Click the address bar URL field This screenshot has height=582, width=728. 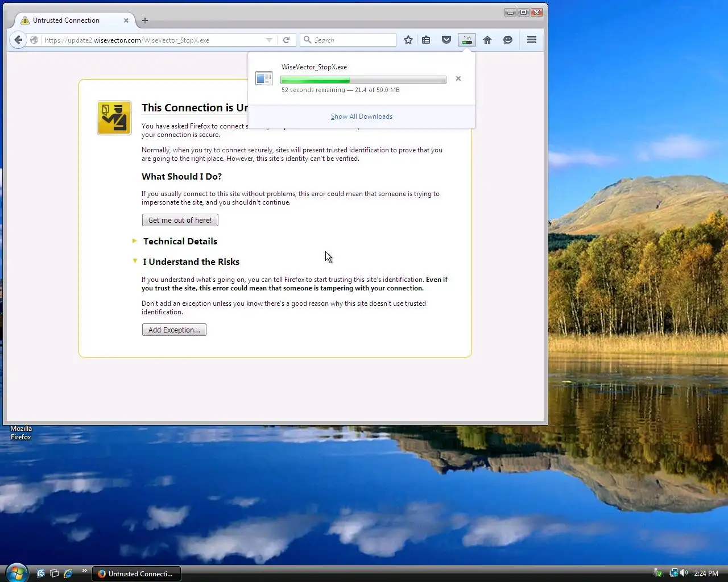[154, 40]
